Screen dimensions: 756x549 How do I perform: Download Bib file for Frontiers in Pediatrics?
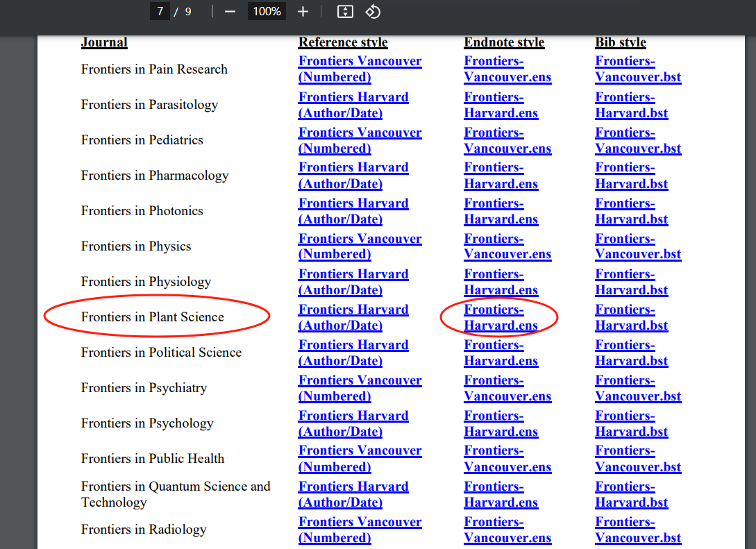[x=639, y=140]
